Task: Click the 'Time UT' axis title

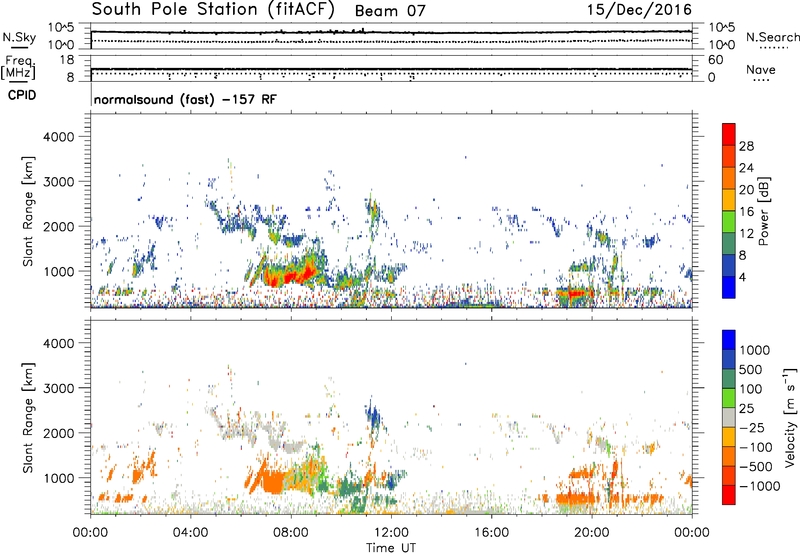Action: point(391,548)
